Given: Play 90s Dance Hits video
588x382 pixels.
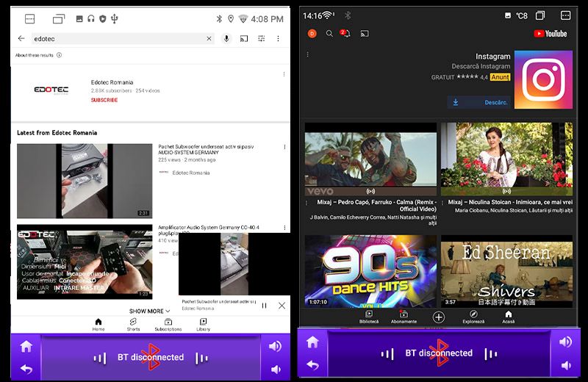Looking at the screenshot, I should click(371, 271).
